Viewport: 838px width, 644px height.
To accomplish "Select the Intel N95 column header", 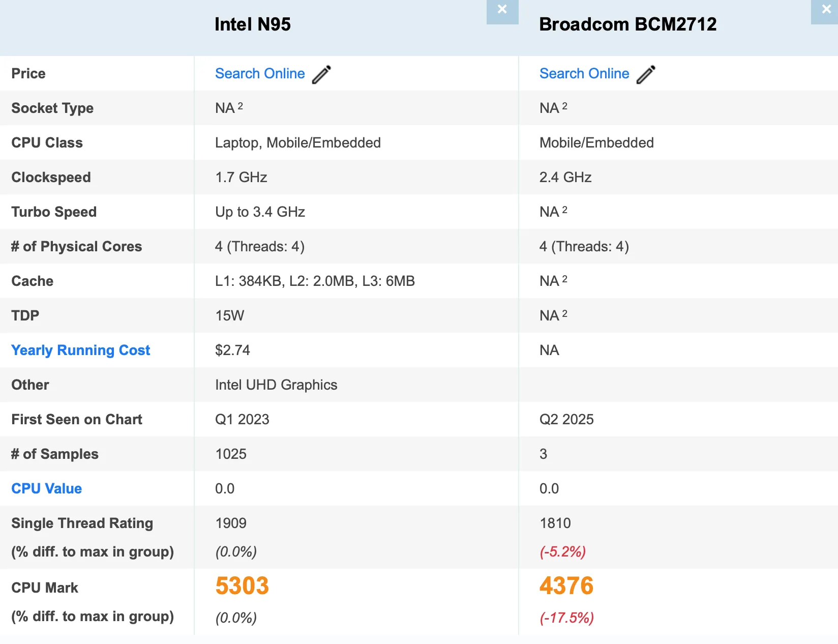I will [x=253, y=24].
